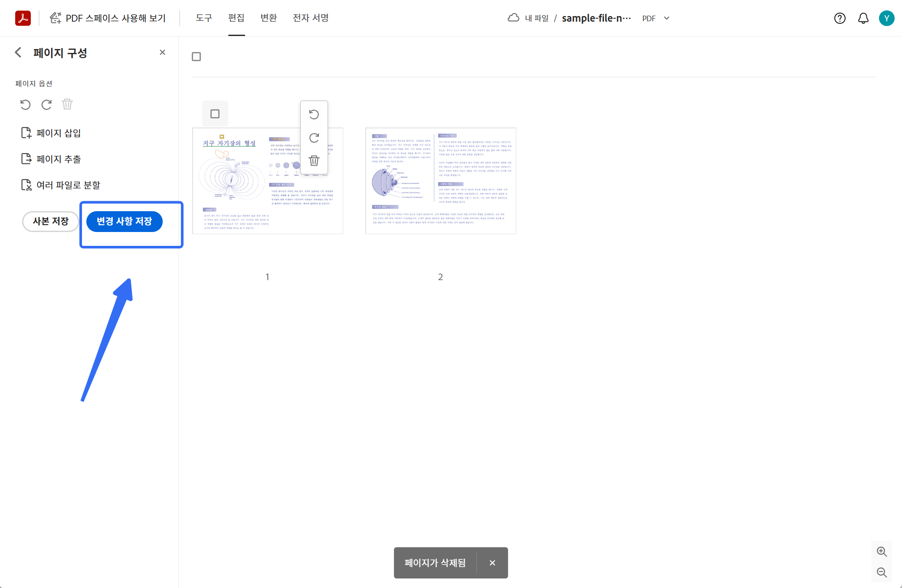The image size is (902, 588).
Task: Open the 전자 서명 tab
Action: point(311,18)
